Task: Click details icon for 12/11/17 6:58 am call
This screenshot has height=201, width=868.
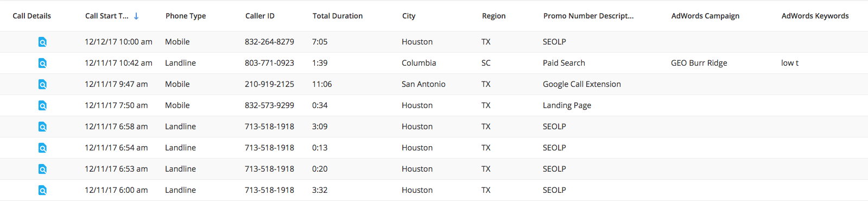Action: [42, 127]
